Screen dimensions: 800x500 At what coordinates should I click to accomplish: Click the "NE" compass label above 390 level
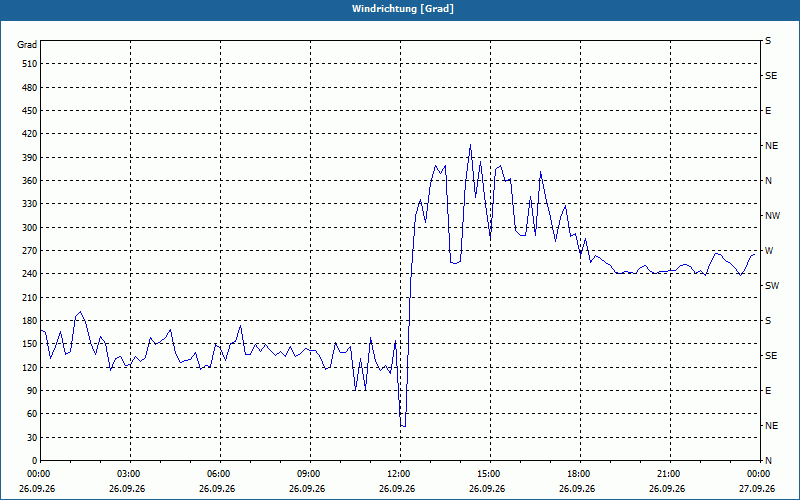(x=771, y=146)
